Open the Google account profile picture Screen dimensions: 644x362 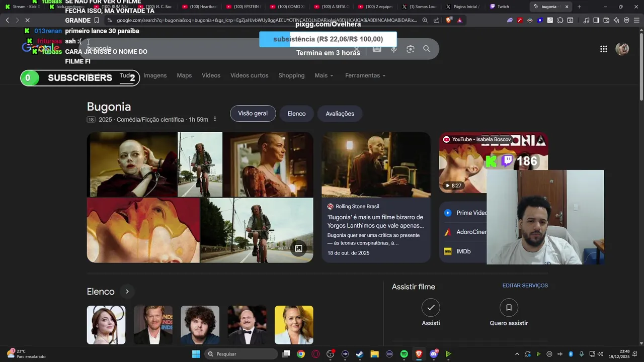(622, 49)
